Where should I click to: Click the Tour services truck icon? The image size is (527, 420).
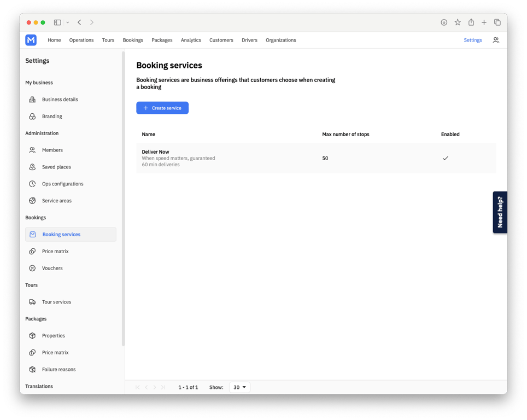pyautogui.click(x=32, y=302)
